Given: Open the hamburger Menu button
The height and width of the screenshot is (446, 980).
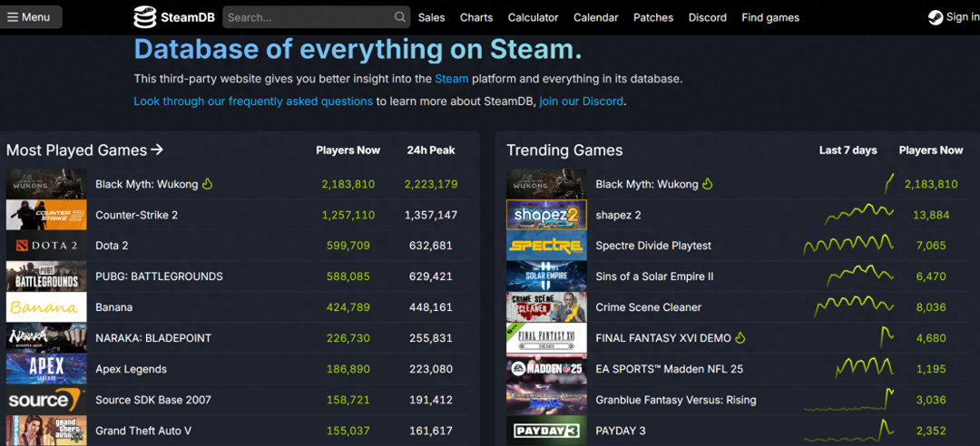Looking at the screenshot, I should (x=29, y=17).
